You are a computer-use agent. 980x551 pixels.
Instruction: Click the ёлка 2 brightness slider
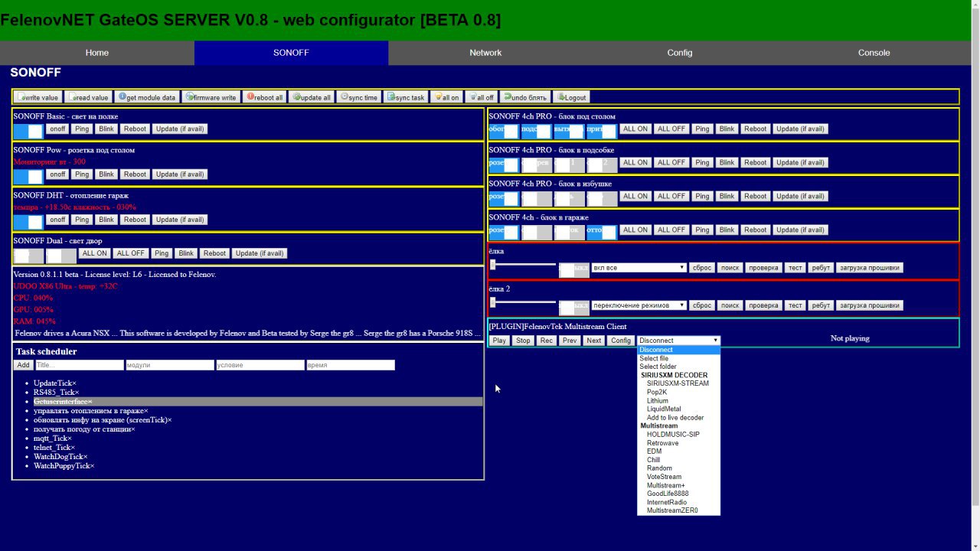[x=523, y=302]
